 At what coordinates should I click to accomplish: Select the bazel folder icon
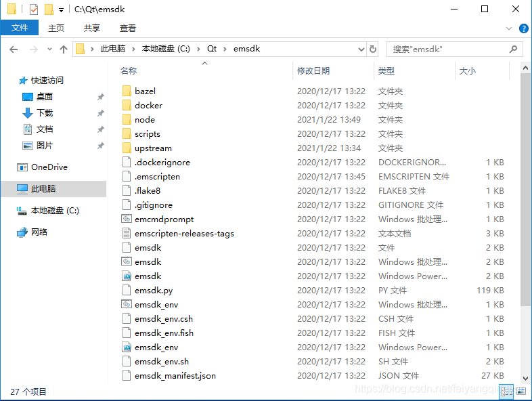127,91
